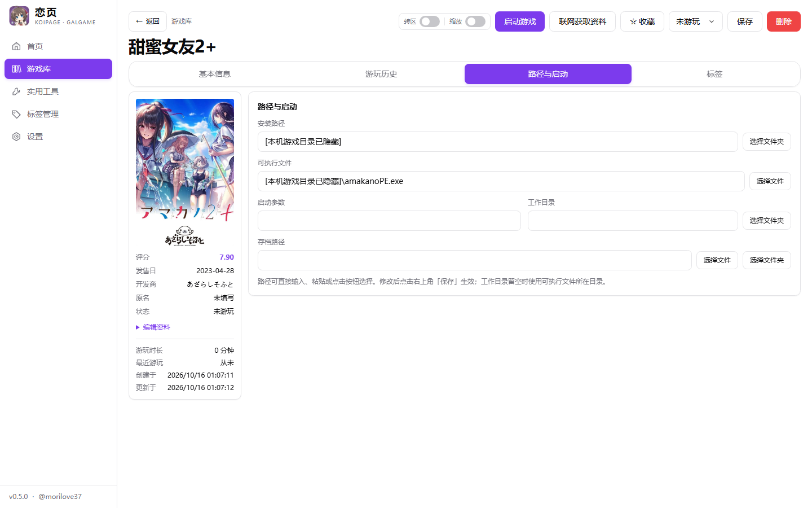Launch the game with 启动游戏
This screenshot has width=812, height=508.
tap(520, 21)
